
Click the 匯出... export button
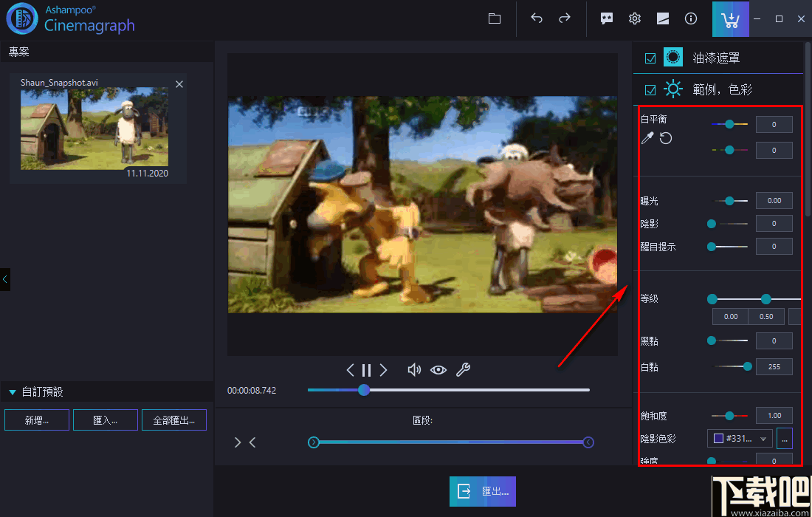click(x=483, y=491)
